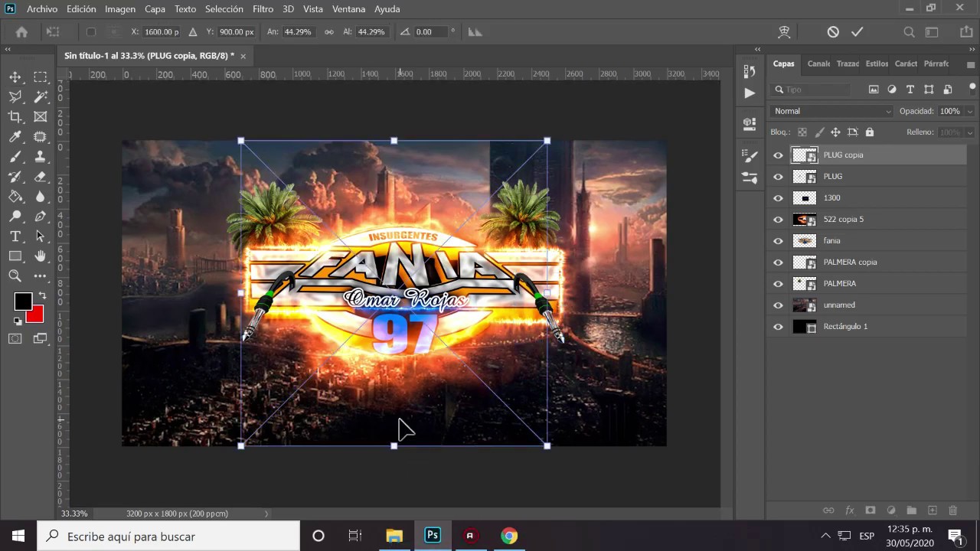Open the Archivo menu

coord(42,9)
